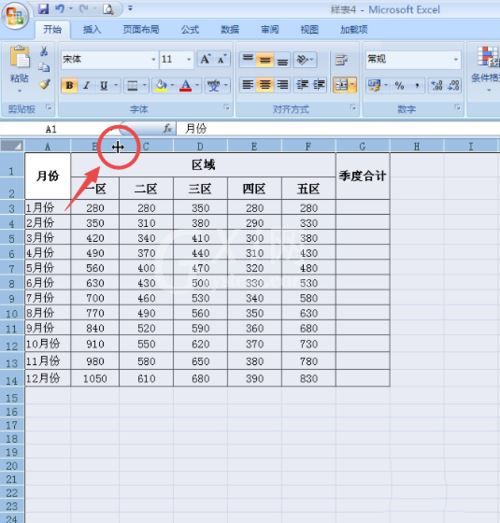Viewport: 500px width, 523px height.
Task: Switch to 公式 ribbon tab
Action: (x=190, y=30)
